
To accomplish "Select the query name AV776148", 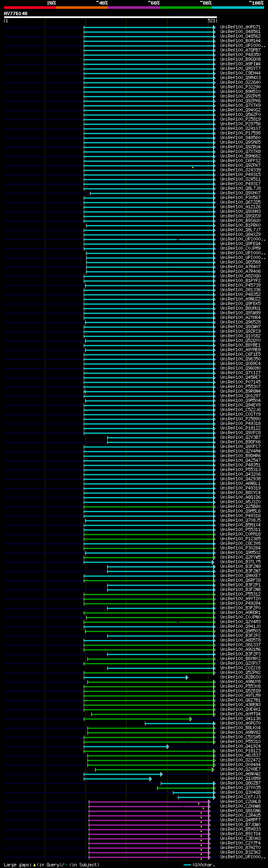I will click(16, 13).
